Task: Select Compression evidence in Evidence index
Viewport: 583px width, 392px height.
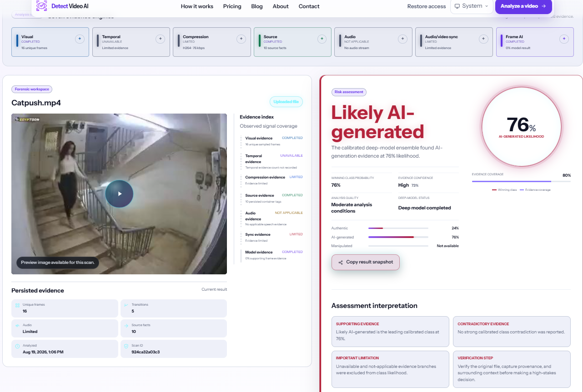Action: coord(271,180)
